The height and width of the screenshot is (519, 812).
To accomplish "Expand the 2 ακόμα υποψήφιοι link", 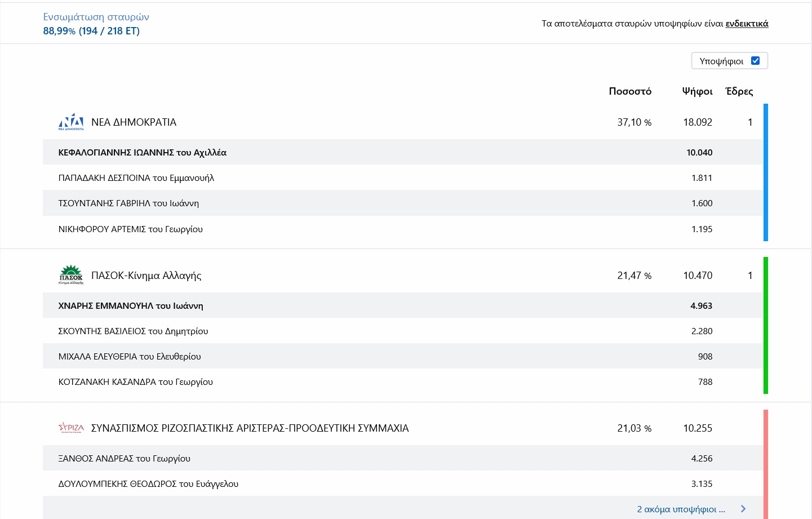I will pyautogui.click(x=681, y=509).
